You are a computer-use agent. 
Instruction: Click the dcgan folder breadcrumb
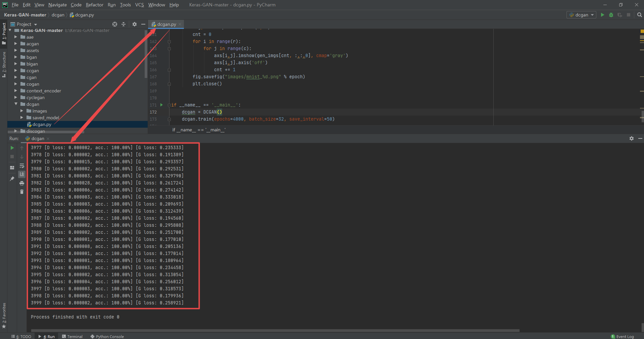tap(58, 15)
